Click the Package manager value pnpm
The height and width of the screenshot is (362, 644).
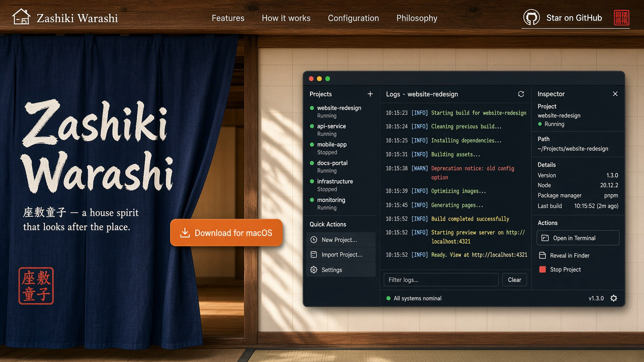pos(611,196)
